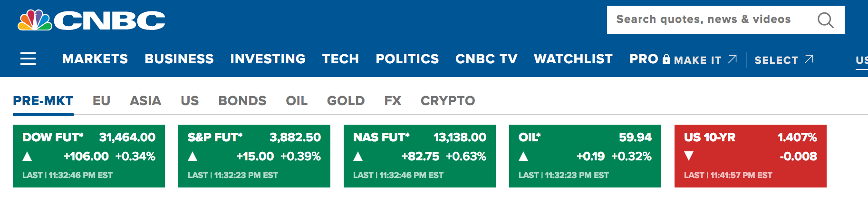
Task: Select the ASIA markets tab
Action: click(145, 101)
